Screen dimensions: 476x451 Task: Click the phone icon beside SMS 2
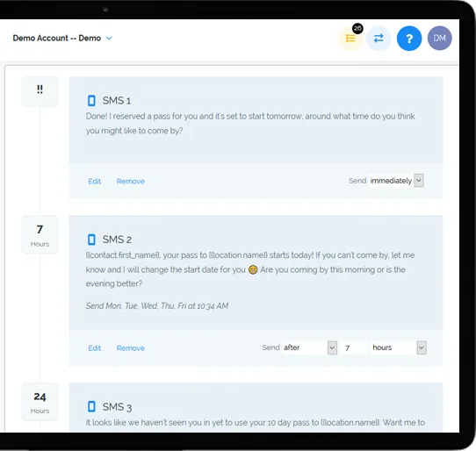pos(91,240)
